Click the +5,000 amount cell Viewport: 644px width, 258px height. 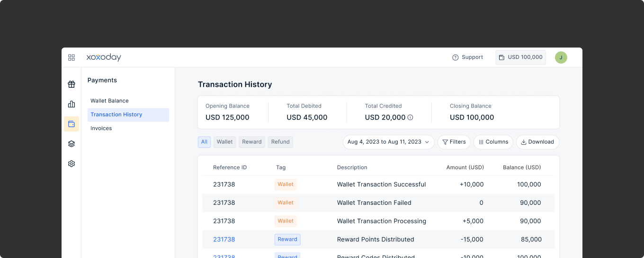pos(473,221)
